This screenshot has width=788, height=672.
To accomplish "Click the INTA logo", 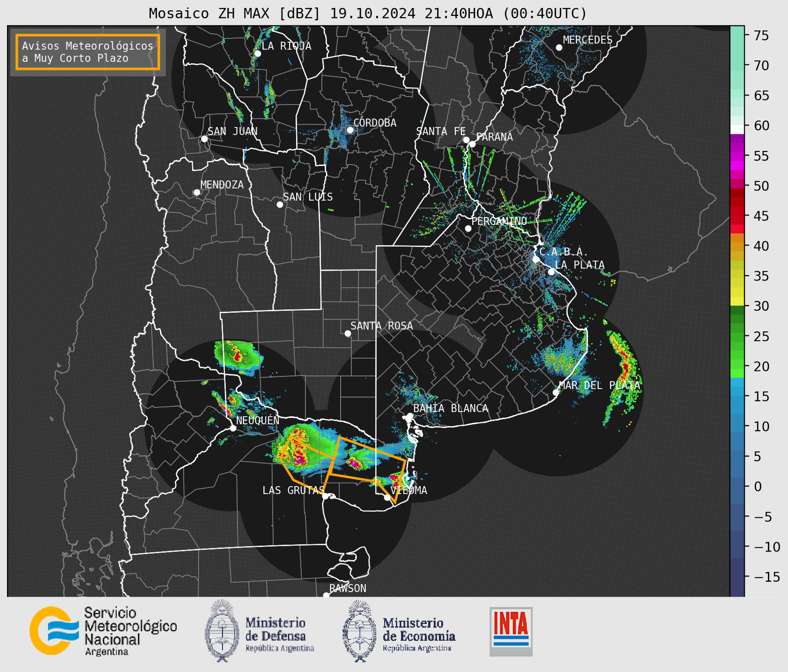I will tap(511, 631).
